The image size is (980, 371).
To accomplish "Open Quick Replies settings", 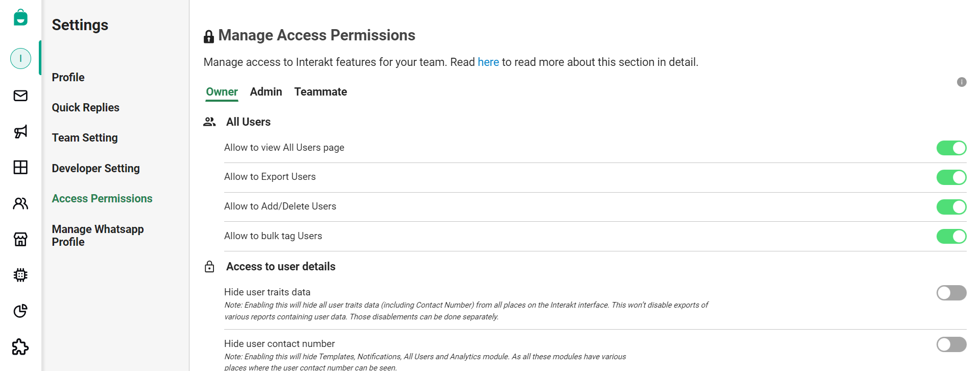I will [85, 107].
